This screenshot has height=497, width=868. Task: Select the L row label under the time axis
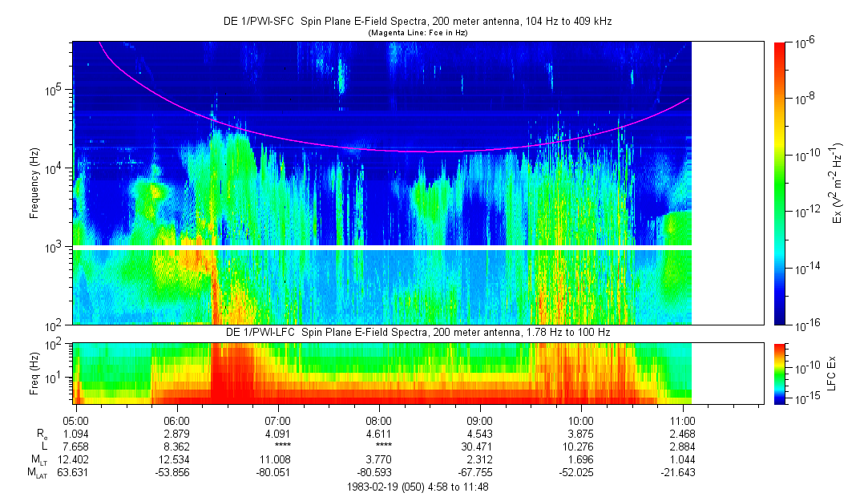click(x=45, y=446)
